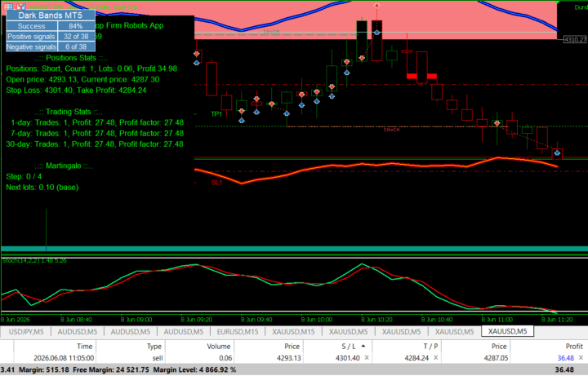Click the Stoch(14,2,2) indicator label

coord(34,261)
